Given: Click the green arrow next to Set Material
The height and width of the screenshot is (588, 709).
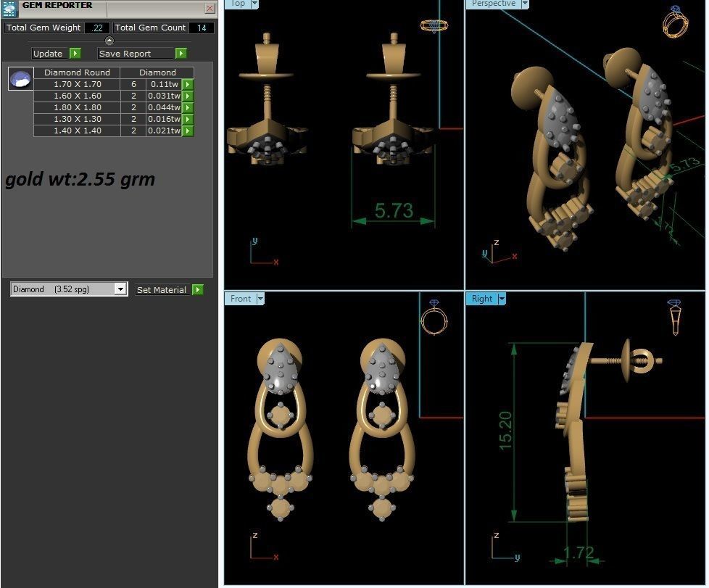Looking at the screenshot, I should (198, 290).
